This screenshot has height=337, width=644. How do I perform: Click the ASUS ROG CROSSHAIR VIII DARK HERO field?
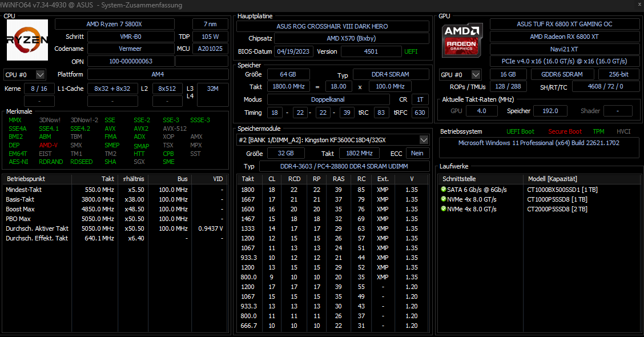click(x=332, y=26)
